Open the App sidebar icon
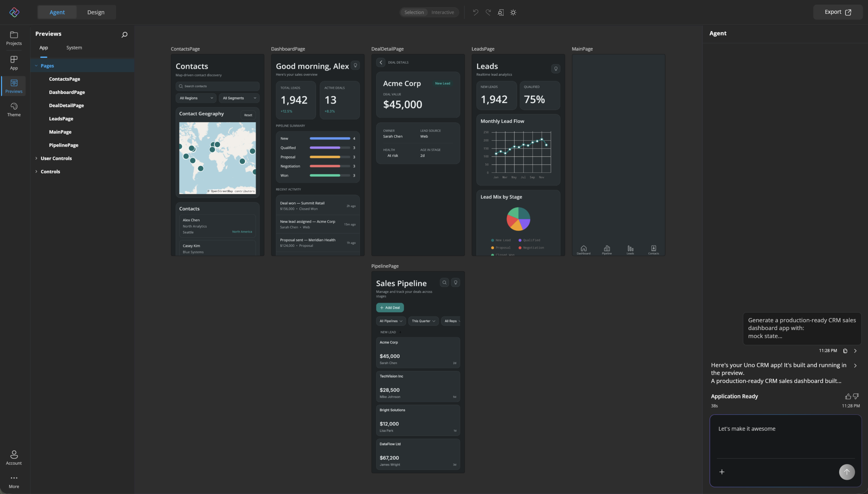868x494 pixels. [14, 63]
